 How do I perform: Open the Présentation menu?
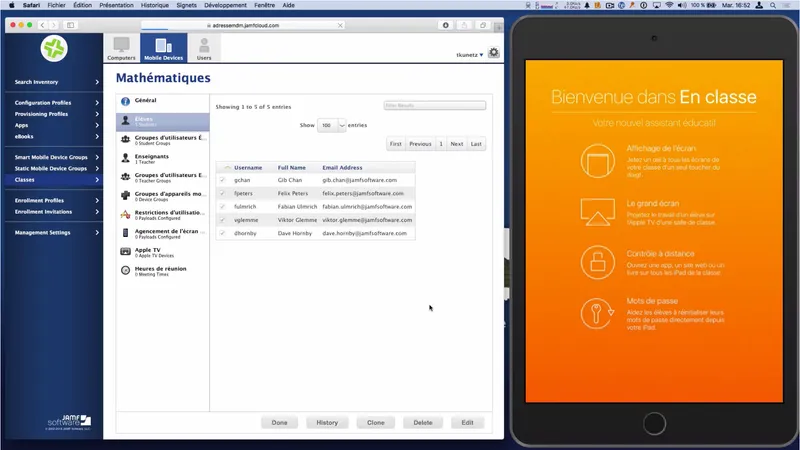point(116,5)
